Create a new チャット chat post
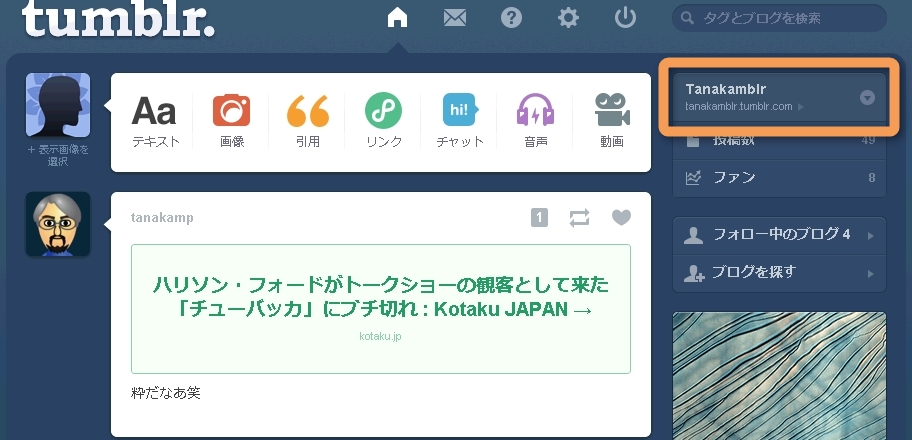The image size is (912, 440). 459,122
